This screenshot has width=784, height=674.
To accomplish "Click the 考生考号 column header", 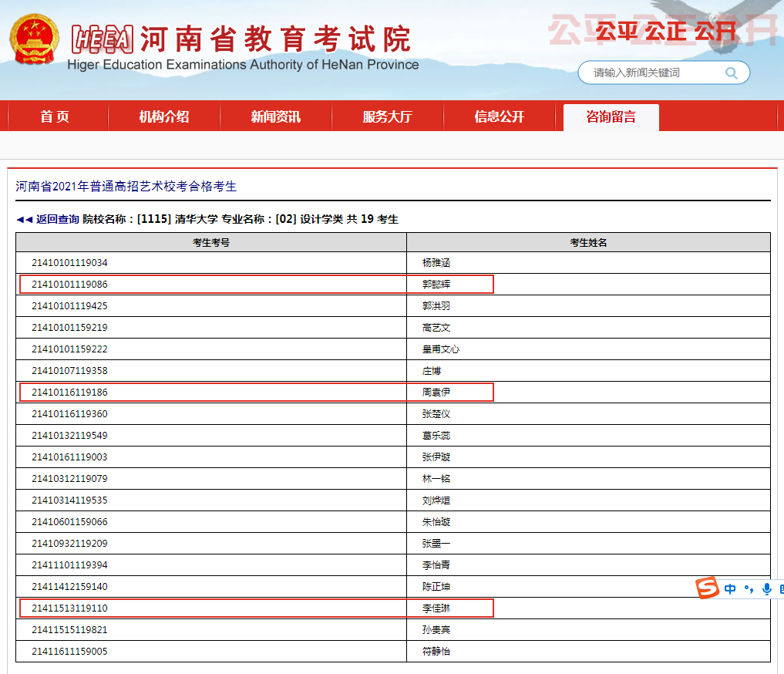I will 211,242.
